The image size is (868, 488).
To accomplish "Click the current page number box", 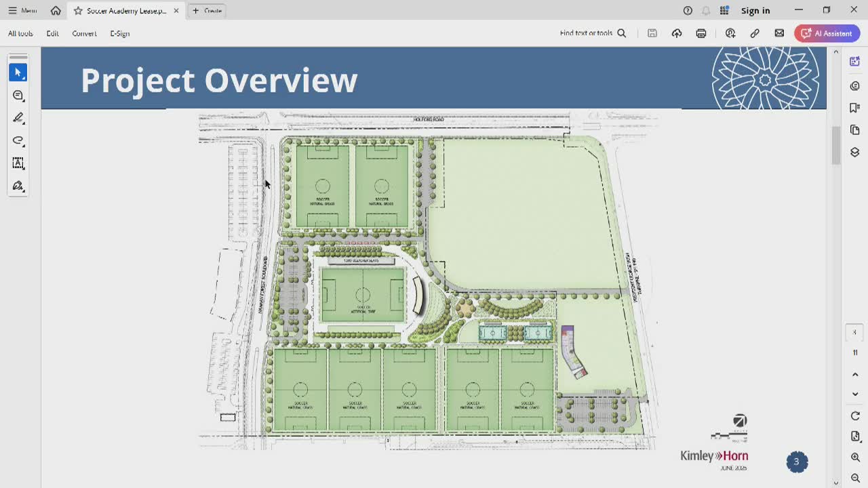I will pyautogui.click(x=855, y=333).
